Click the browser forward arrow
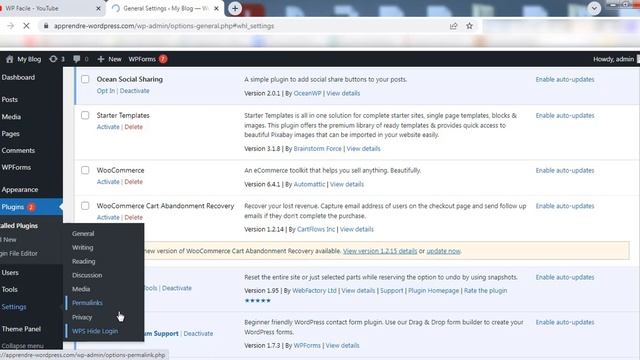Screen dimensions: 640x360 (11, 26)
